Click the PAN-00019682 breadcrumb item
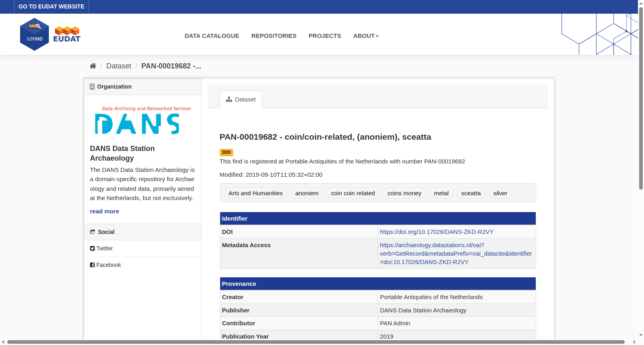The height and width of the screenshot is (345, 644). coord(171,66)
